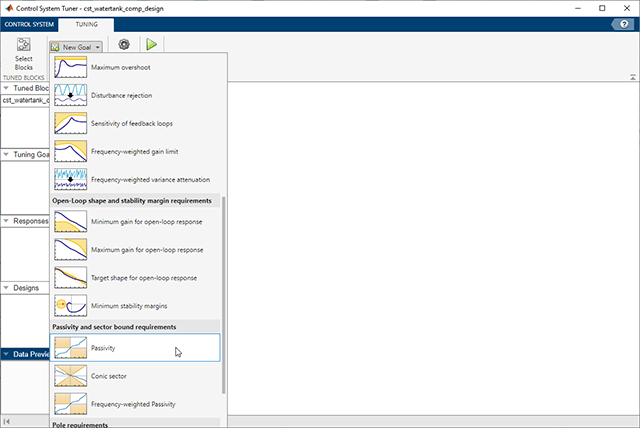Screen dimensions: 640x428
Task: Collapse the Tuning Goals section
Action: (x=6, y=154)
